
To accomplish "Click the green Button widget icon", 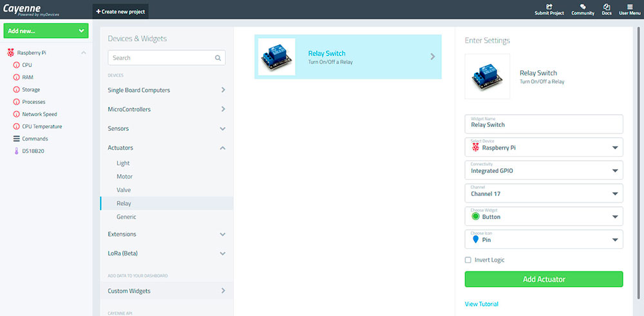I will [x=476, y=217].
